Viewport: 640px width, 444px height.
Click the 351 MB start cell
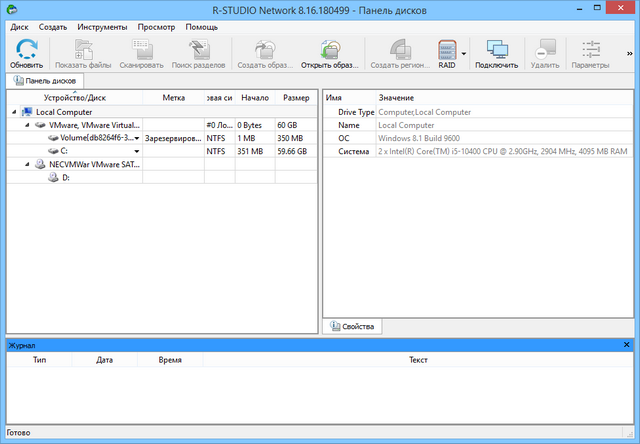pyautogui.click(x=255, y=151)
